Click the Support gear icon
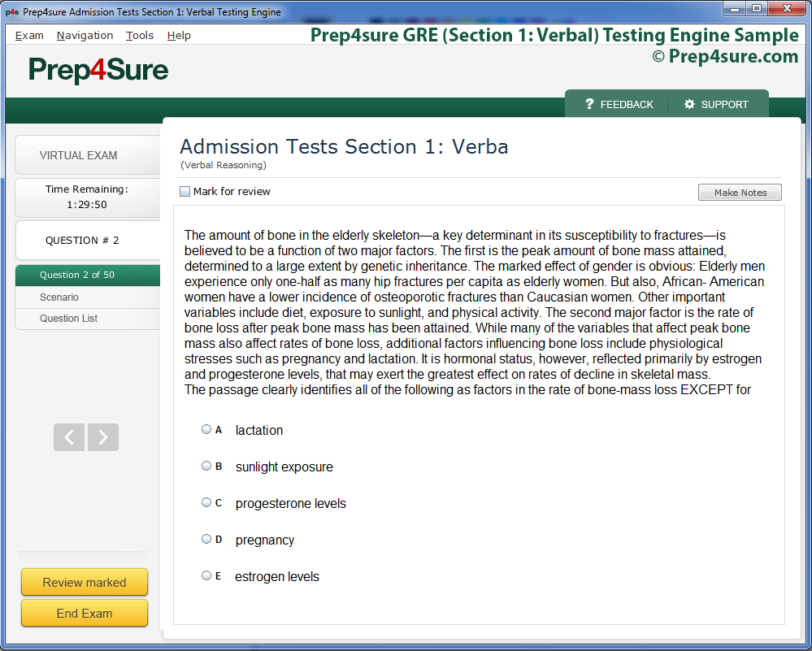This screenshot has width=812, height=651. pos(689,104)
